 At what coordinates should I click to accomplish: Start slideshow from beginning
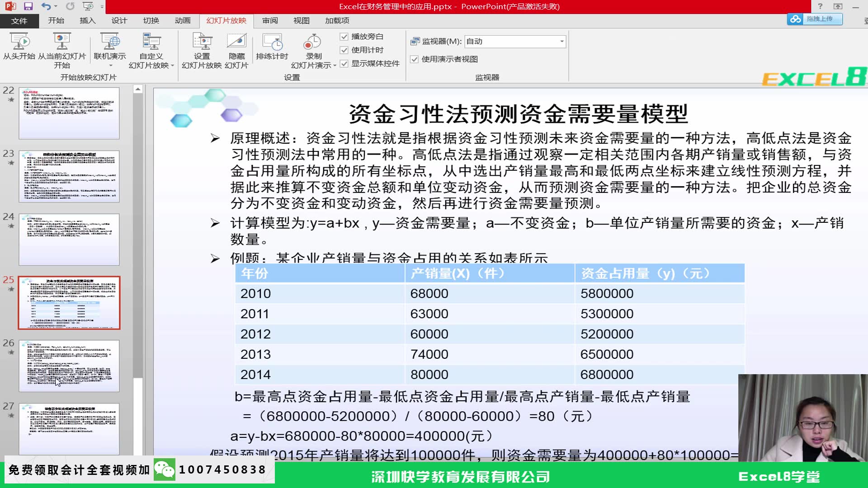tap(20, 47)
